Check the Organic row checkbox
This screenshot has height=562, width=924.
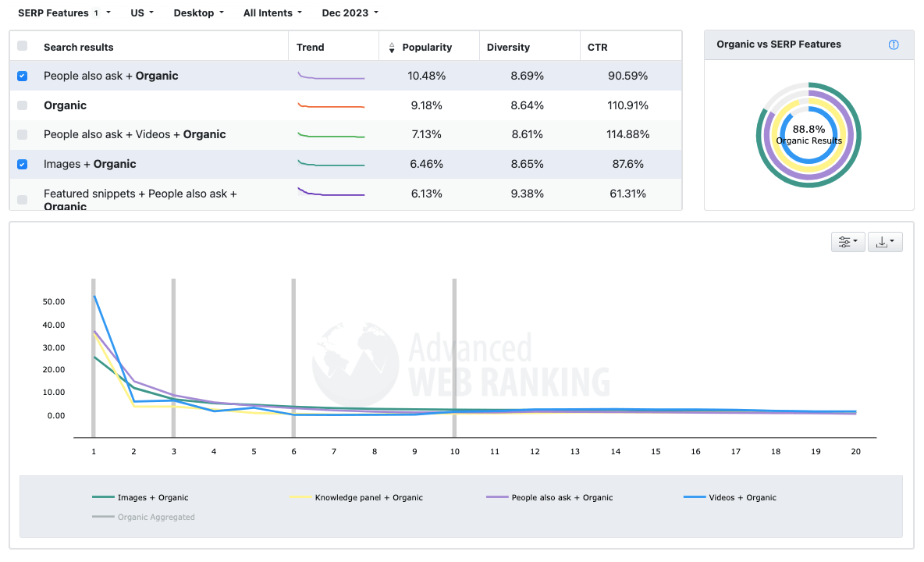pyautogui.click(x=22, y=105)
